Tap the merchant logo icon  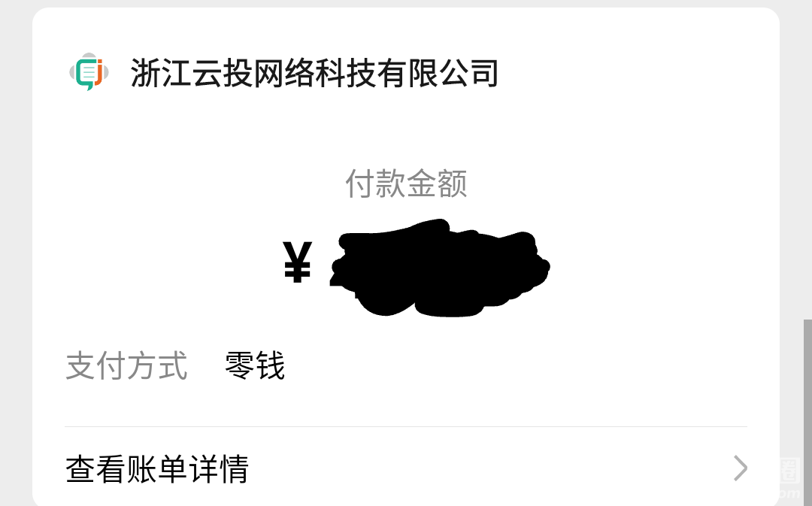[x=89, y=72]
